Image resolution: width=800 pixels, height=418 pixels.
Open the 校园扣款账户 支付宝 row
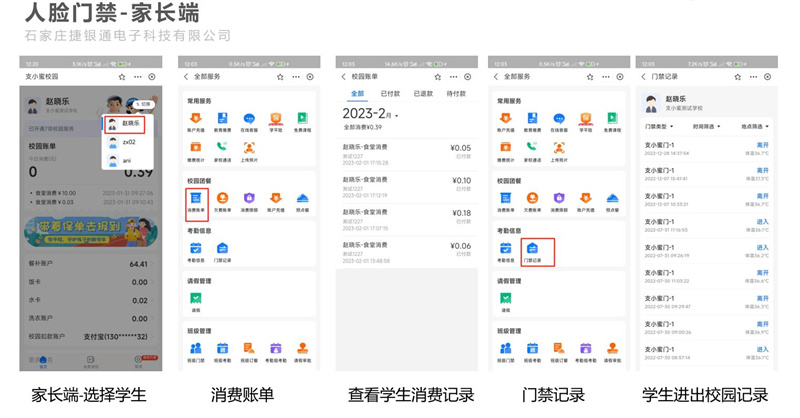tap(90, 337)
